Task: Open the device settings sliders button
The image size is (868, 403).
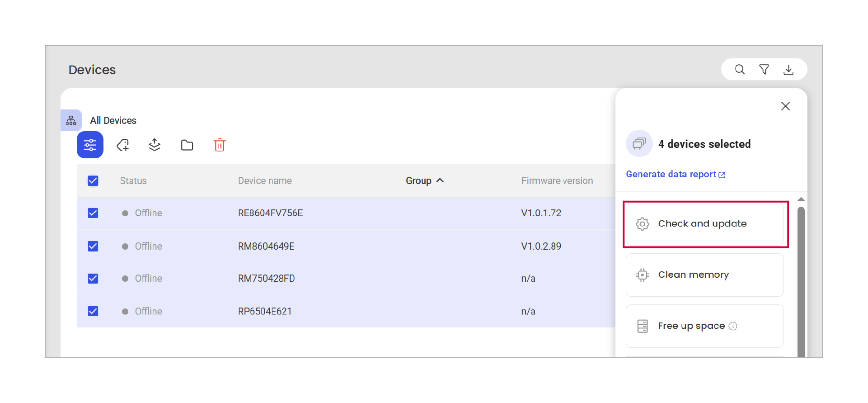Action: [x=90, y=145]
